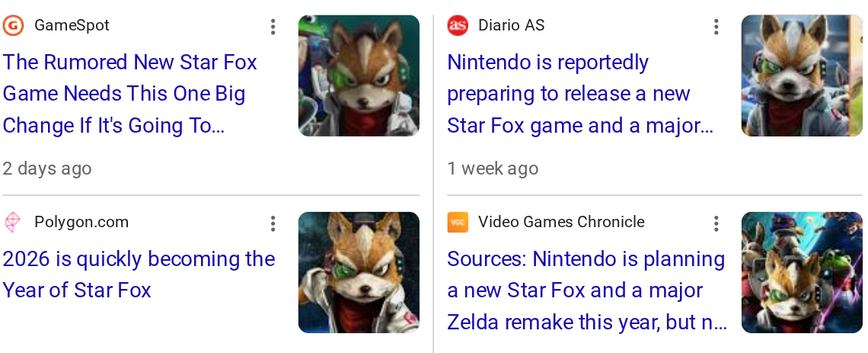Image resolution: width=868 pixels, height=353 pixels.
Task: Click the Polygon.com article thumbnail image
Action: tap(359, 272)
